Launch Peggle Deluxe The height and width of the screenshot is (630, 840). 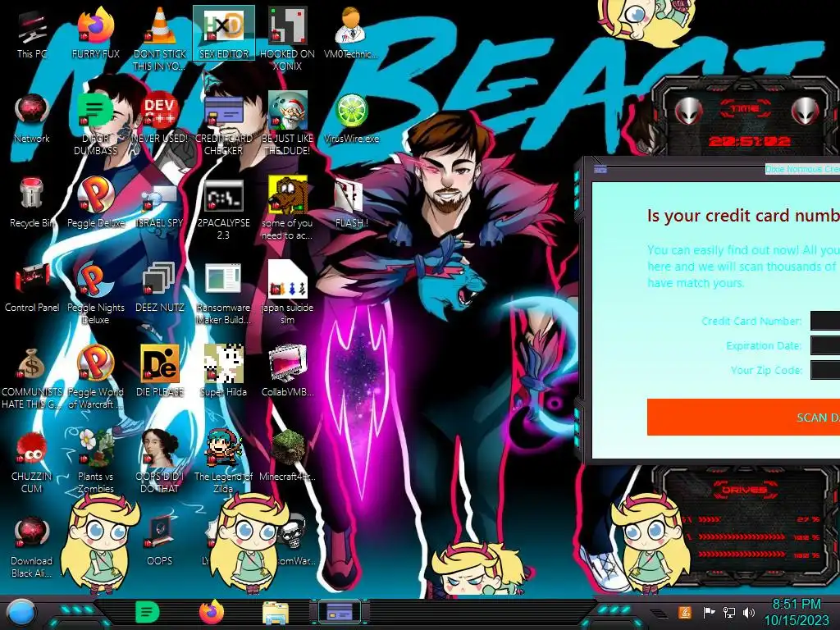(x=95, y=203)
